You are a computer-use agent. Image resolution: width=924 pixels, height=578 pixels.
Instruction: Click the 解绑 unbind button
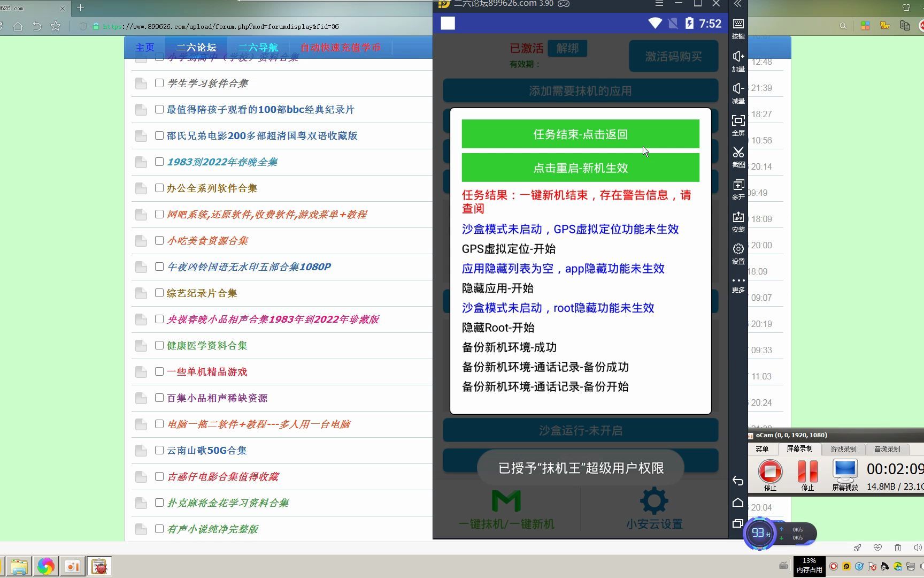click(x=567, y=48)
